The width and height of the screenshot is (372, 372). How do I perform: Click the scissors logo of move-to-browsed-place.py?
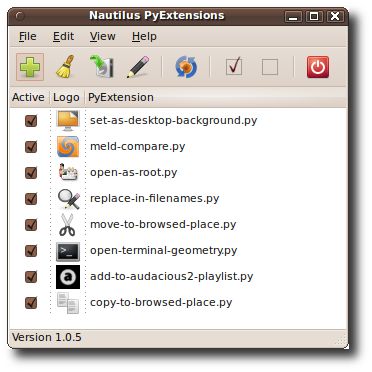point(67,225)
